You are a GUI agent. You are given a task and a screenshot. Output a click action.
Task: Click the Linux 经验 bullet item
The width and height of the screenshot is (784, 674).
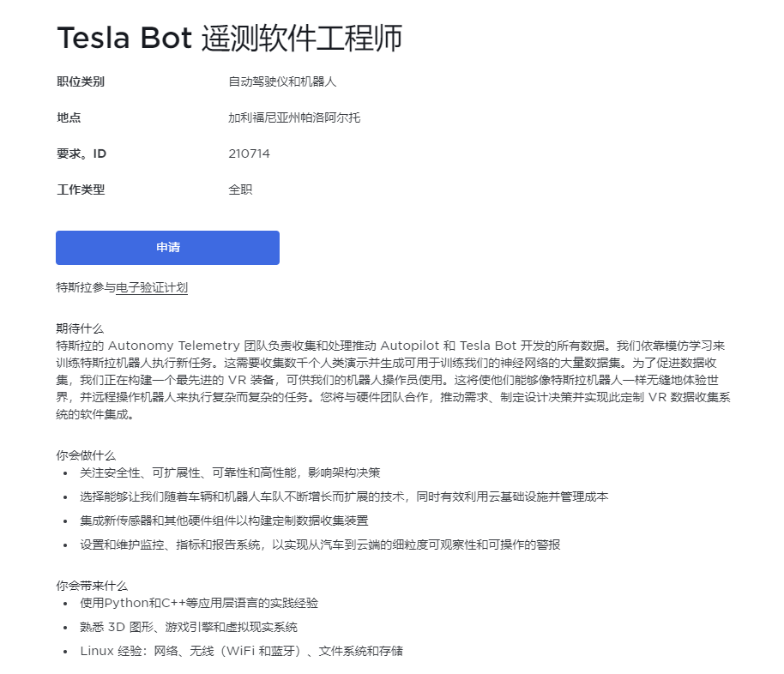point(242,651)
